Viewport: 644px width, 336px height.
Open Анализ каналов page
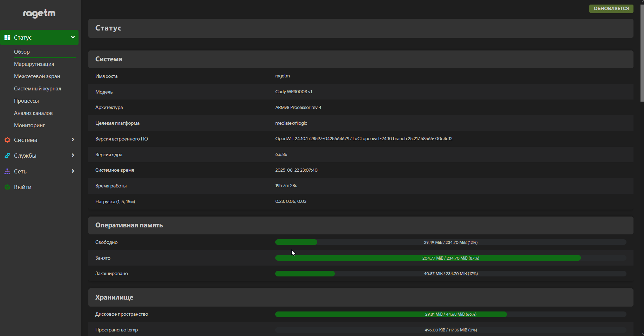point(33,113)
